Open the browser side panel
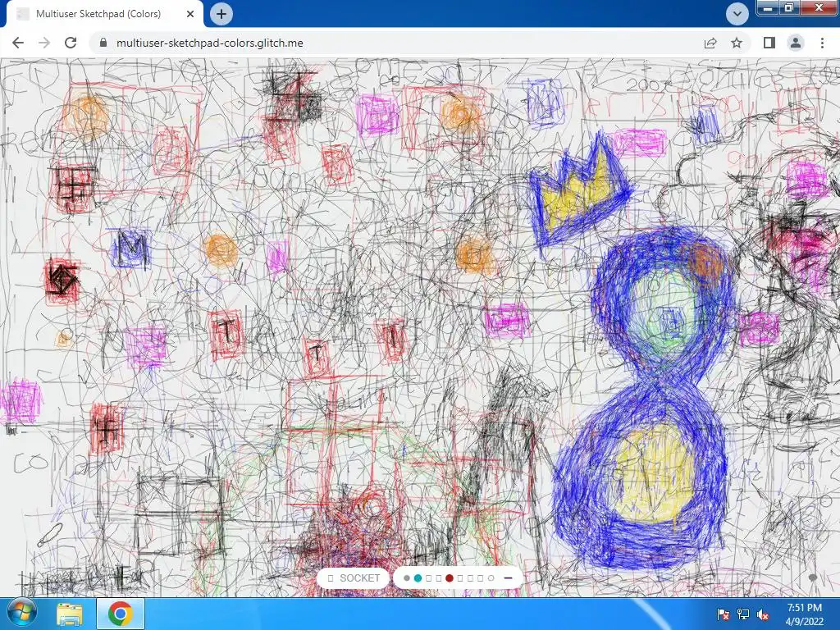The width and height of the screenshot is (840, 630). point(769,43)
